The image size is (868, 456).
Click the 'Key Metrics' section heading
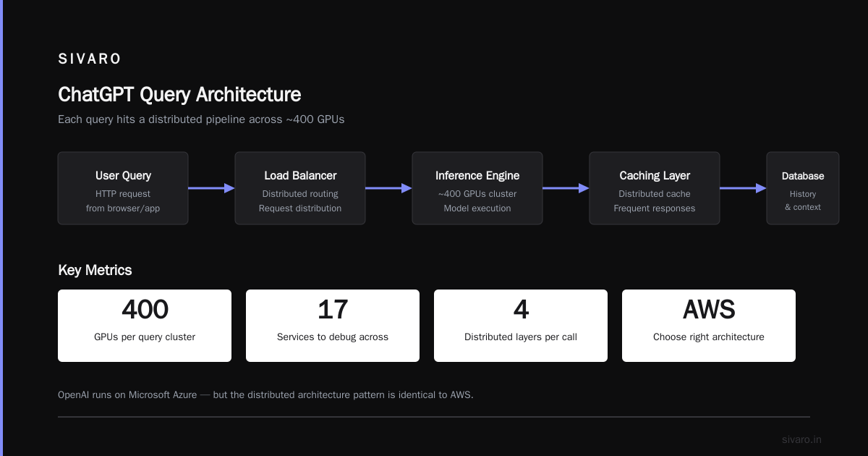[x=95, y=270]
